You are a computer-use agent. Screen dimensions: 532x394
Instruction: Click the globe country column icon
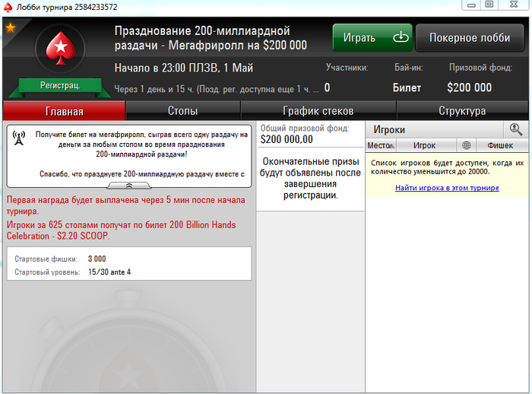(467, 145)
